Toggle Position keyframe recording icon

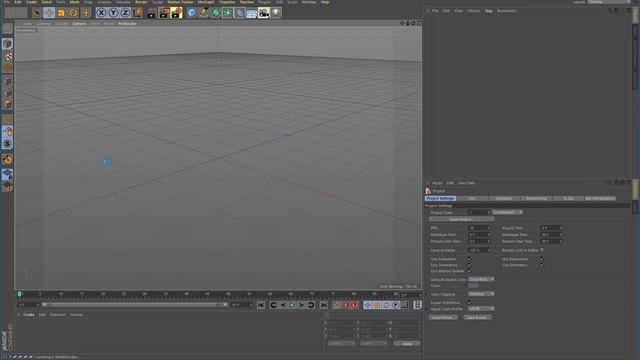368,305
